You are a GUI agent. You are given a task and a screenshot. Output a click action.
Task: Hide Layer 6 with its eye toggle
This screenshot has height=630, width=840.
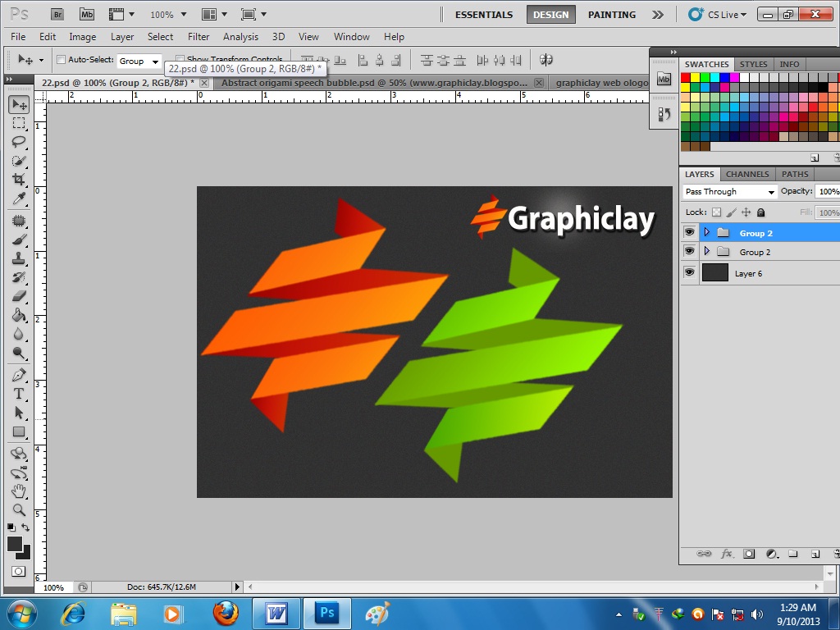click(x=690, y=272)
